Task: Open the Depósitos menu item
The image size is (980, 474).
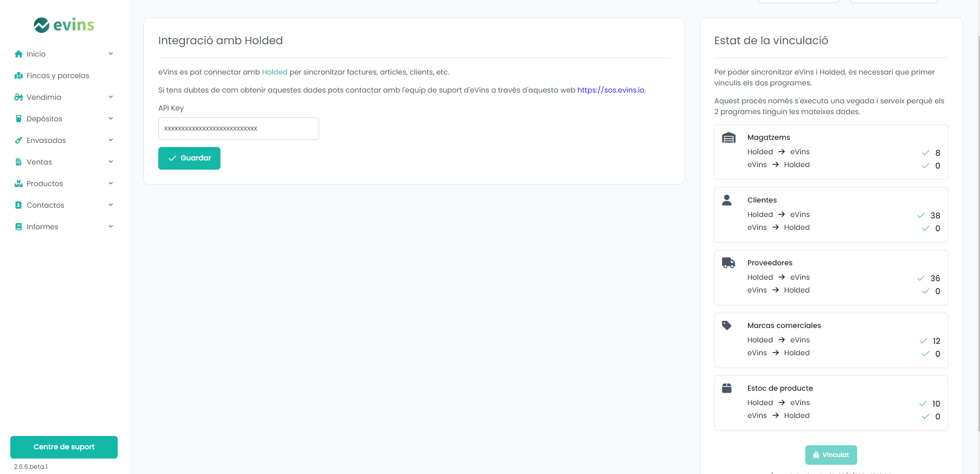Action: [x=64, y=119]
